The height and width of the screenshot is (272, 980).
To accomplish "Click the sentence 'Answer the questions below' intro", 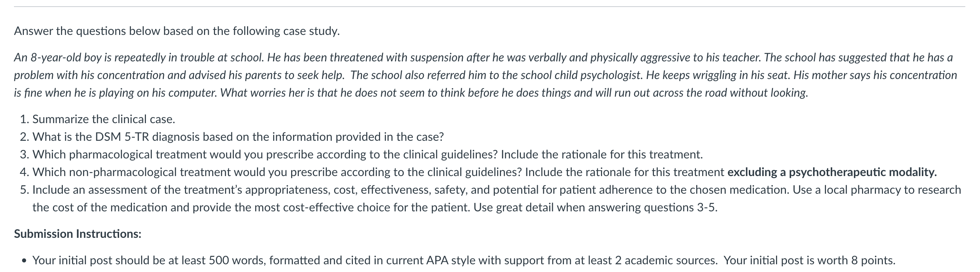I will click(177, 31).
